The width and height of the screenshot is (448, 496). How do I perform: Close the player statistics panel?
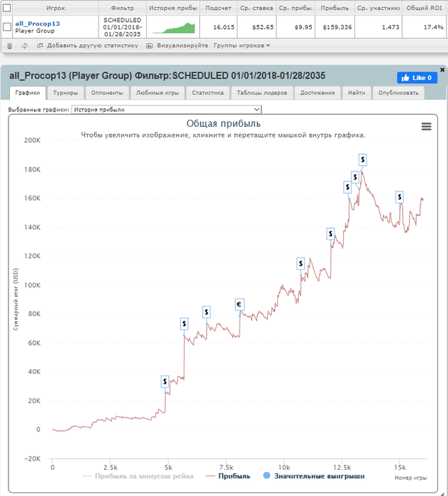442,69
